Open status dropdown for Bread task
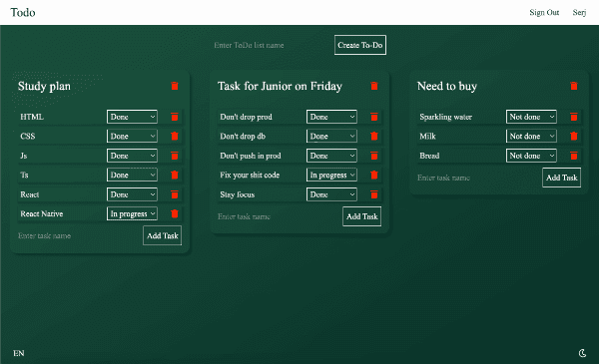The width and height of the screenshot is (599, 364). [531, 156]
